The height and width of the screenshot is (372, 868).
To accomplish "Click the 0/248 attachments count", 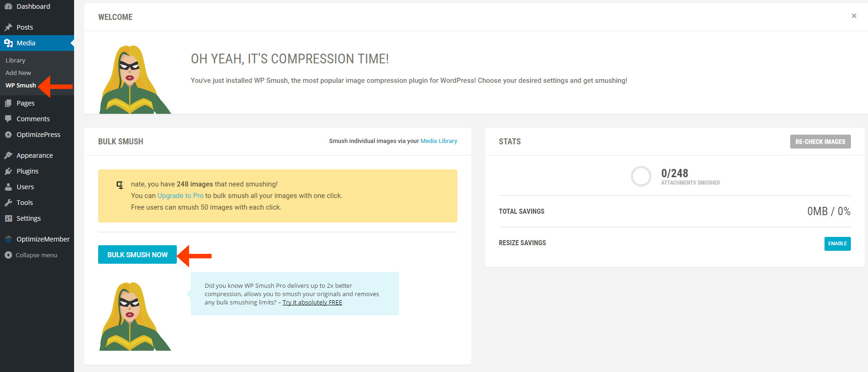I will tap(674, 174).
